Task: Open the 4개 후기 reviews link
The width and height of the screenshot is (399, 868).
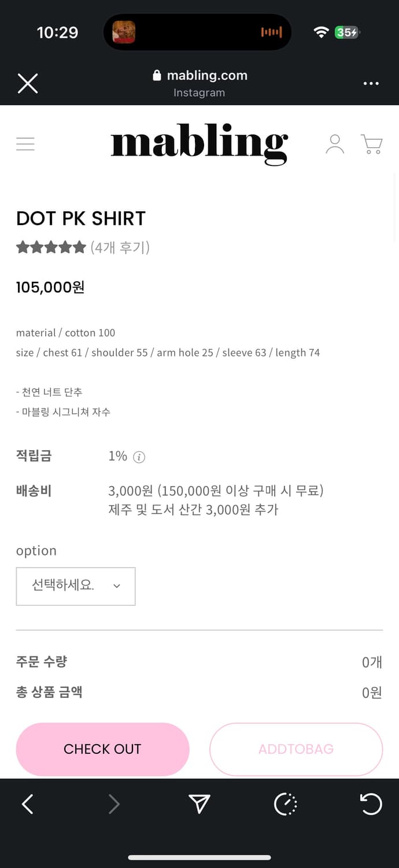Action: click(120, 248)
